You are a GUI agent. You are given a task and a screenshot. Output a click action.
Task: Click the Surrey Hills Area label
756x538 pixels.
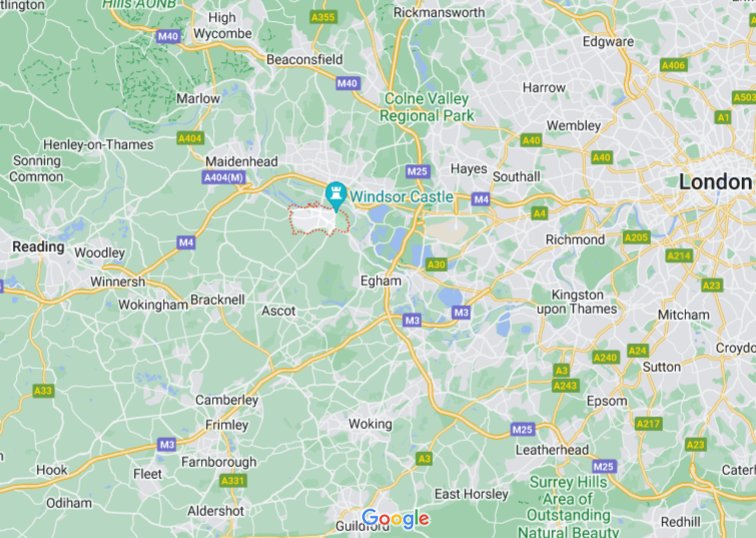click(x=568, y=507)
